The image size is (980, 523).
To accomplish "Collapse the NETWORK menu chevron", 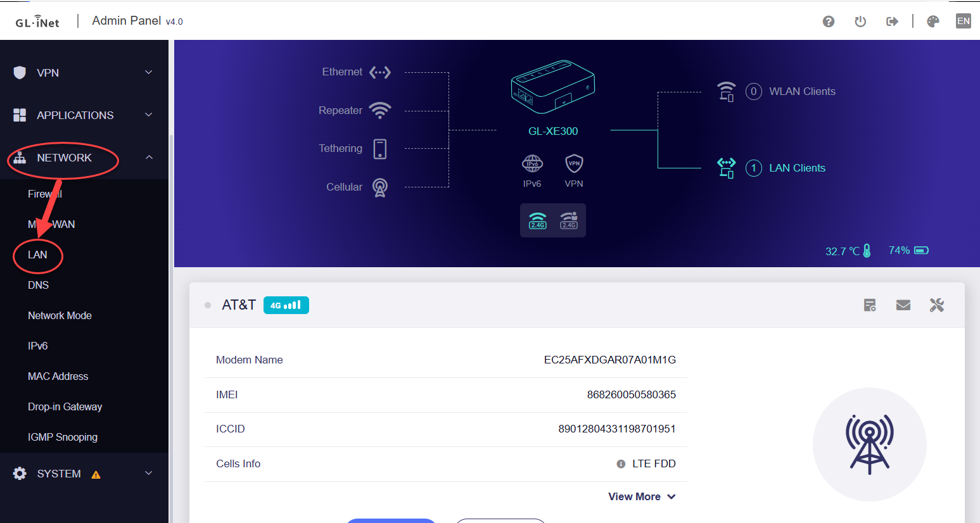I will click(149, 157).
